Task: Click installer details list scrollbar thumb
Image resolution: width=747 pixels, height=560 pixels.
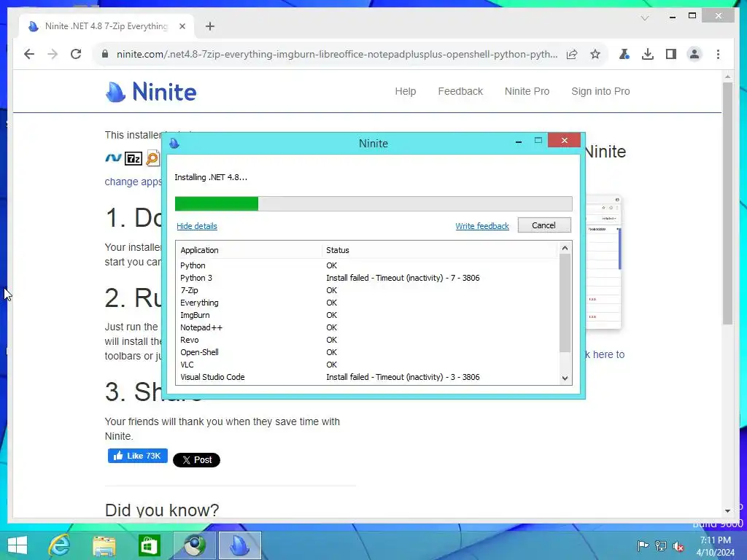Action: point(565,303)
